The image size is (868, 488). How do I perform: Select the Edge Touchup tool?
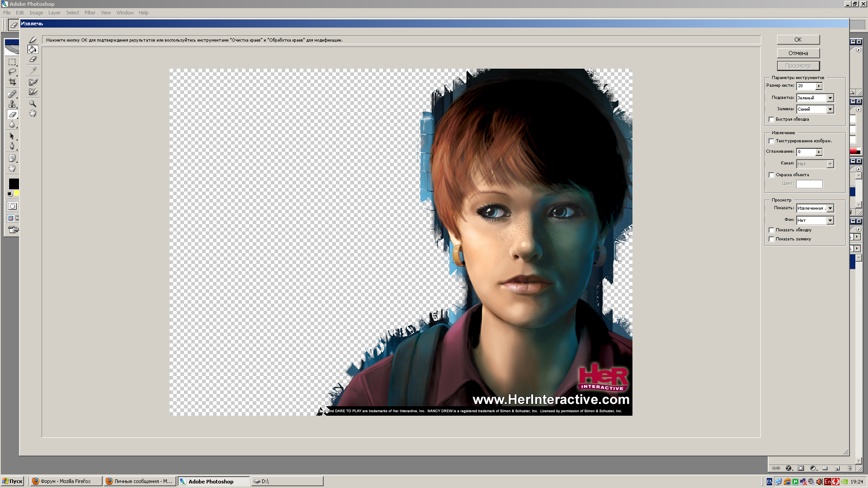click(x=33, y=92)
